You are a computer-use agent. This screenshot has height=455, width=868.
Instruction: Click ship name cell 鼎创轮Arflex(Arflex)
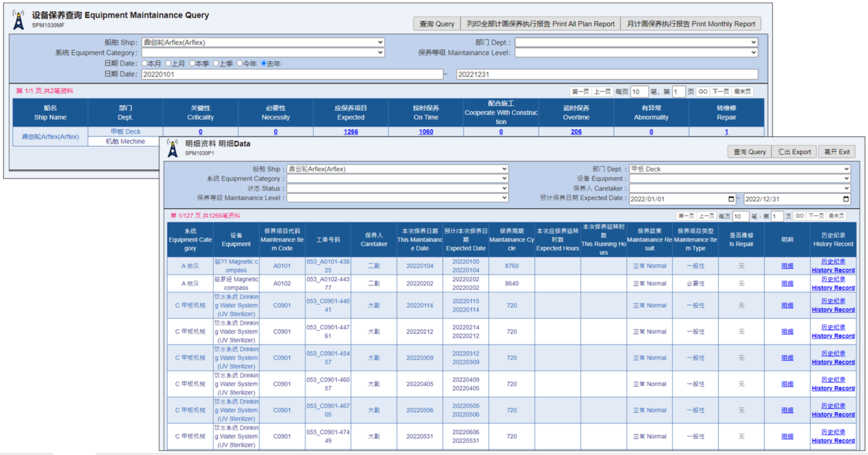click(x=50, y=136)
